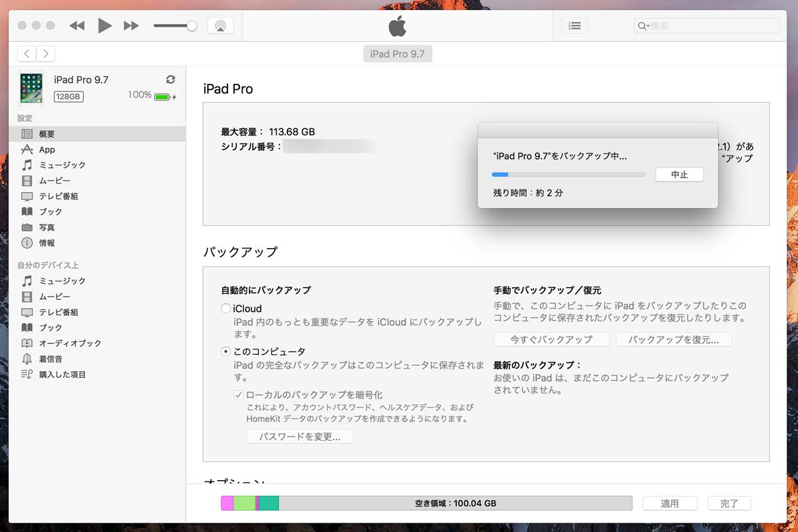The image size is (798, 532).
Task: Click the 今すぐバックアップ button
Action: 551,339
